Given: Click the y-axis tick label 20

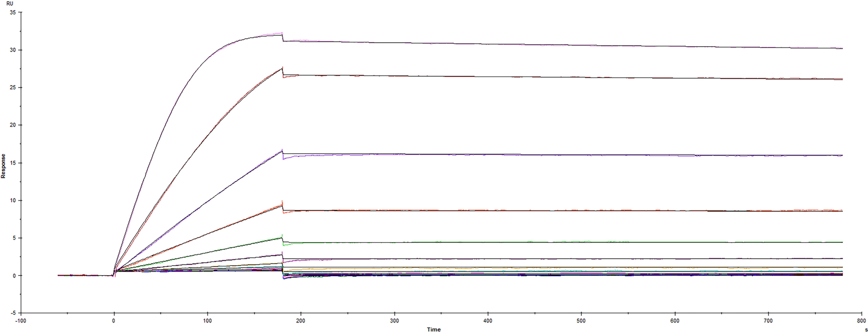Looking at the screenshot, I should coord(13,125).
